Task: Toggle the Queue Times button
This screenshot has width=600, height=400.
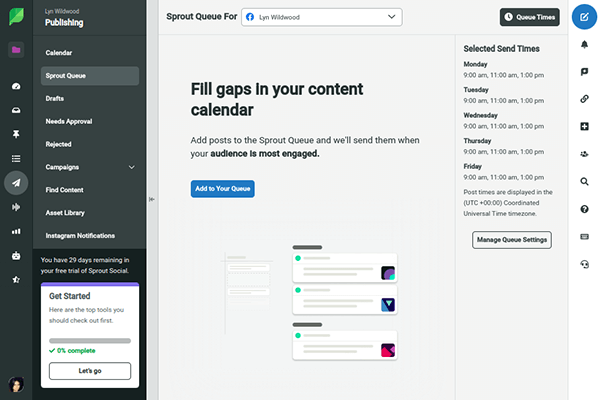Action: point(529,17)
